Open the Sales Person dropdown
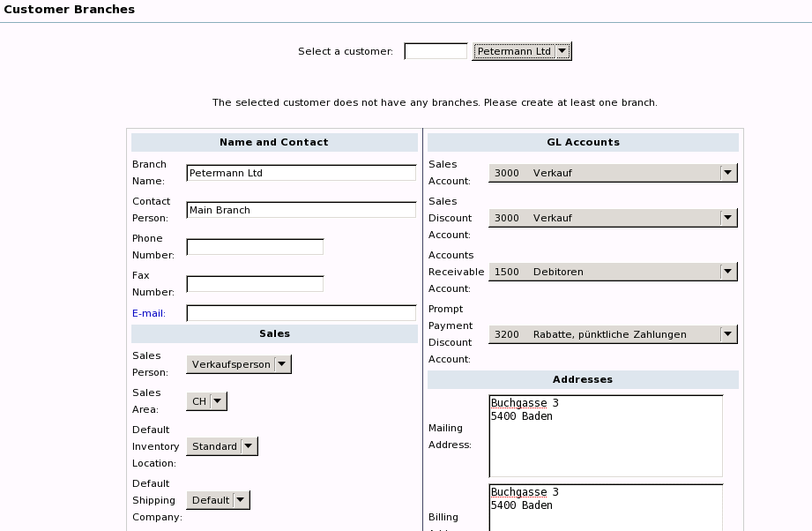 click(x=239, y=364)
